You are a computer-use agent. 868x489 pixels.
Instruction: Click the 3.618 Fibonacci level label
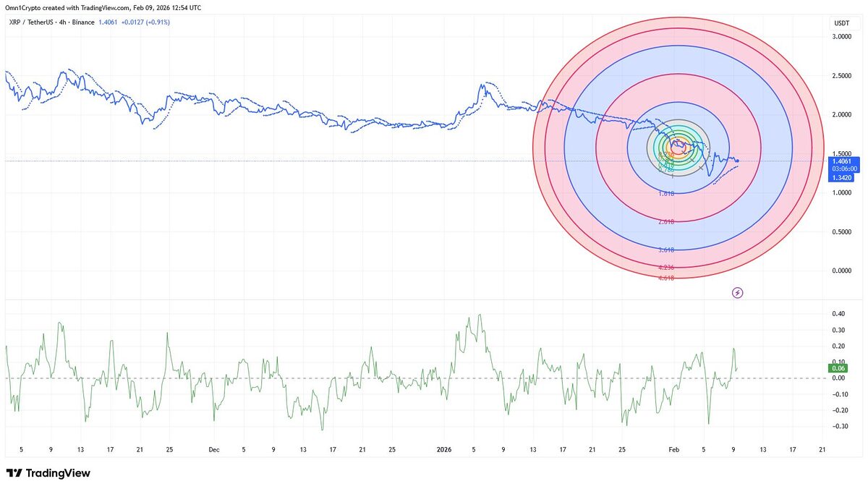pyautogui.click(x=667, y=249)
